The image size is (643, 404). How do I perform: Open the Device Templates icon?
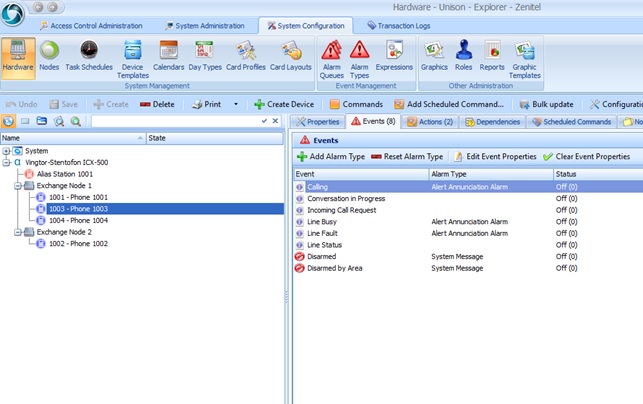(x=132, y=57)
